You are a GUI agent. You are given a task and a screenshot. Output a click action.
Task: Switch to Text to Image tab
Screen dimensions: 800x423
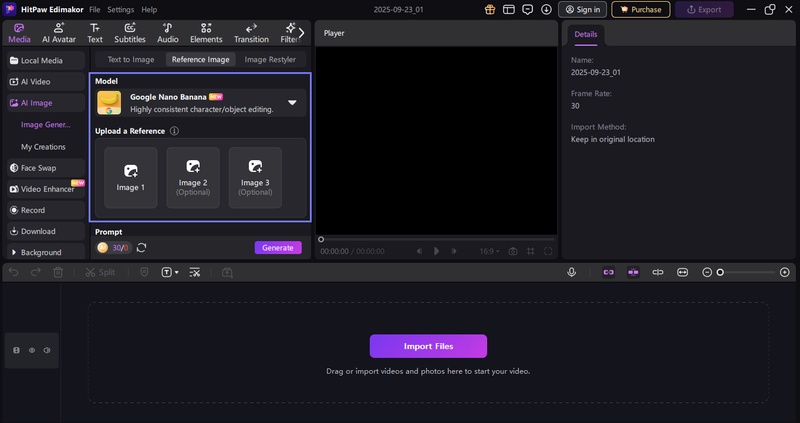tap(131, 59)
